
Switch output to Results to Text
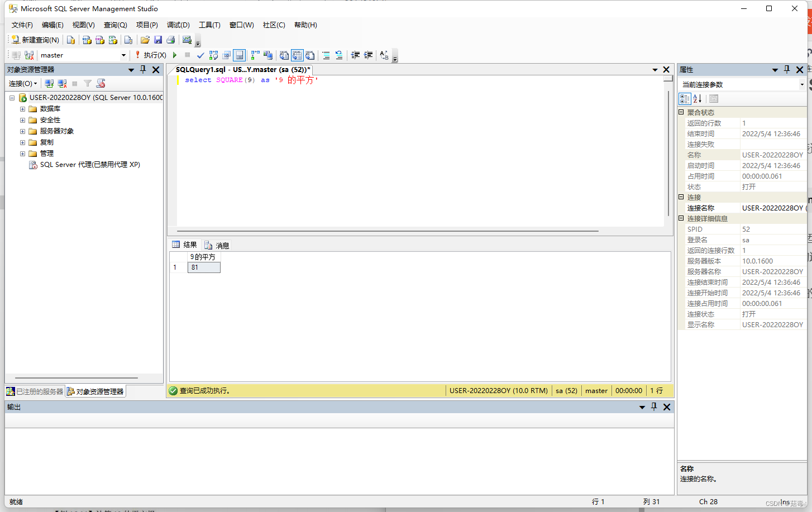[284, 55]
